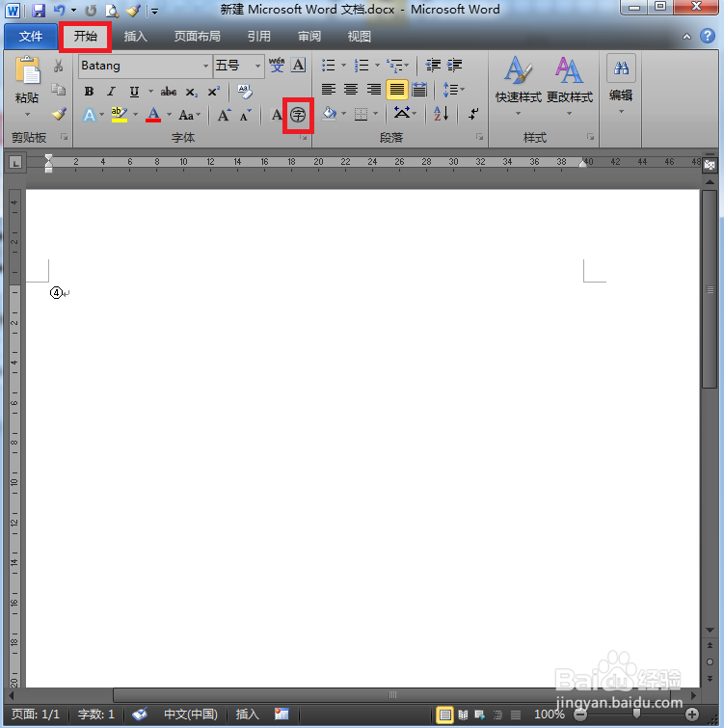Apply Superscript formatting
Viewport: 724px width, 728px height.
point(213,92)
